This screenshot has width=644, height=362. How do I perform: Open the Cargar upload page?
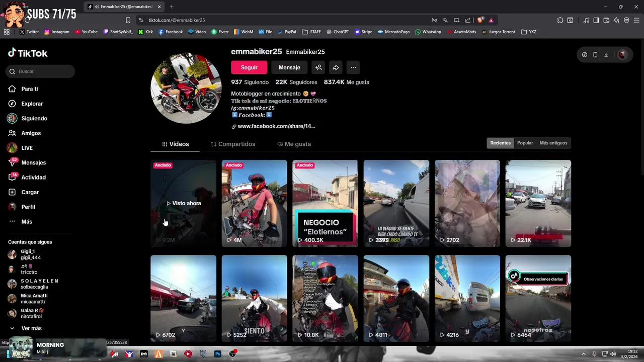pyautogui.click(x=24, y=192)
